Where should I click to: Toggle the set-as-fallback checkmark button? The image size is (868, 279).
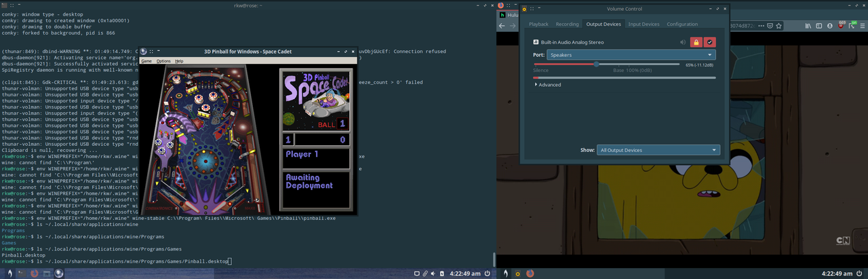click(709, 42)
